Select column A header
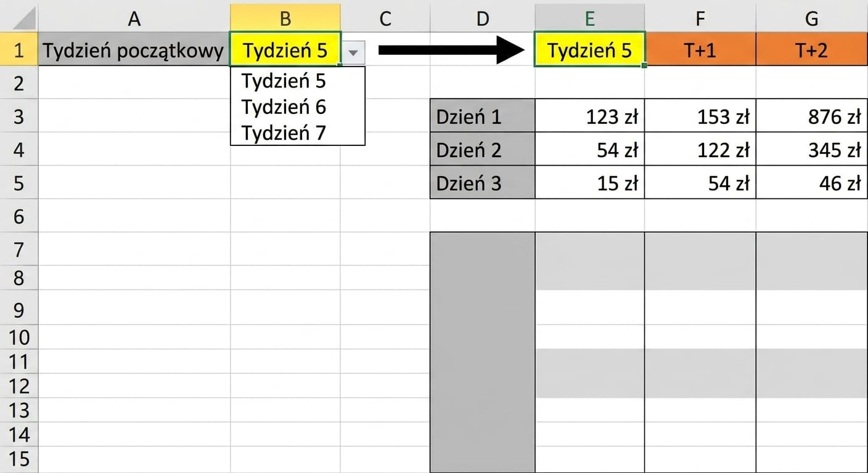868x473 pixels. tap(134, 18)
